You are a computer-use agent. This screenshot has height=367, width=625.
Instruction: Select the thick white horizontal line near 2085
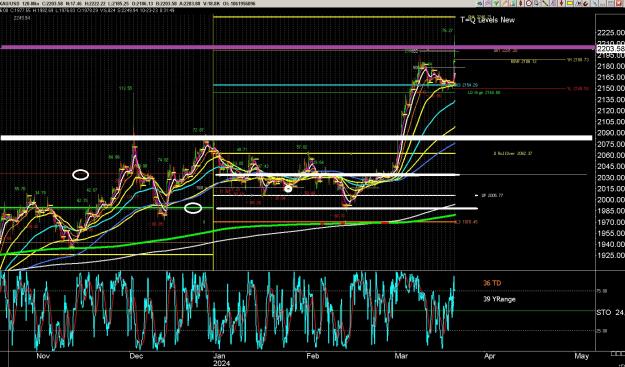[x=296, y=138]
